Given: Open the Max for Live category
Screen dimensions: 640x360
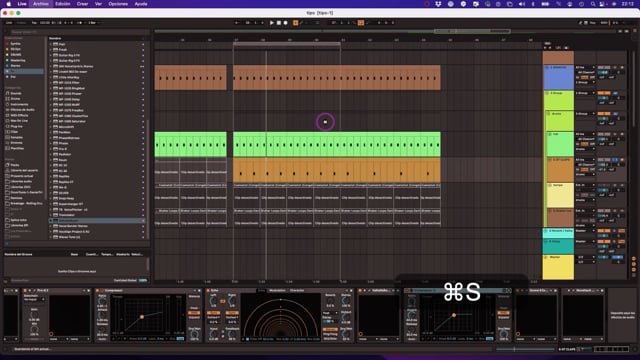Looking at the screenshot, I should [19, 121].
